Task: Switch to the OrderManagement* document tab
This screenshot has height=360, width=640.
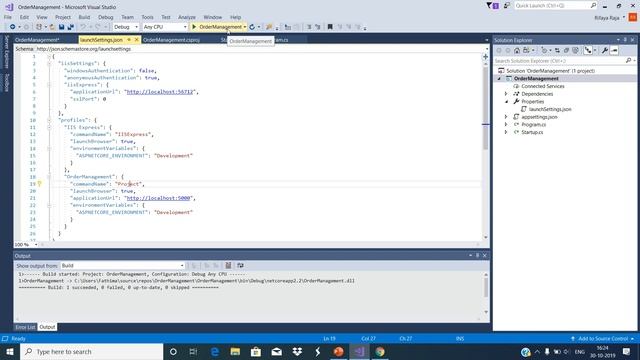Action: (x=37, y=40)
